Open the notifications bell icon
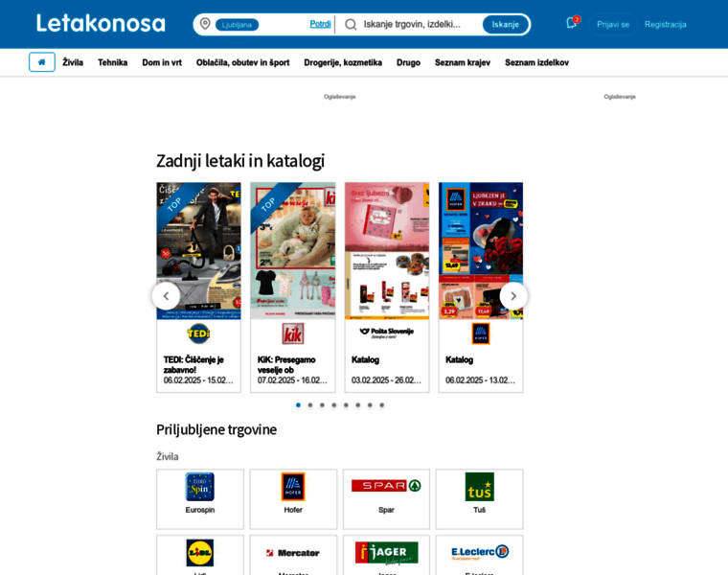 pyautogui.click(x=572, y=23)
